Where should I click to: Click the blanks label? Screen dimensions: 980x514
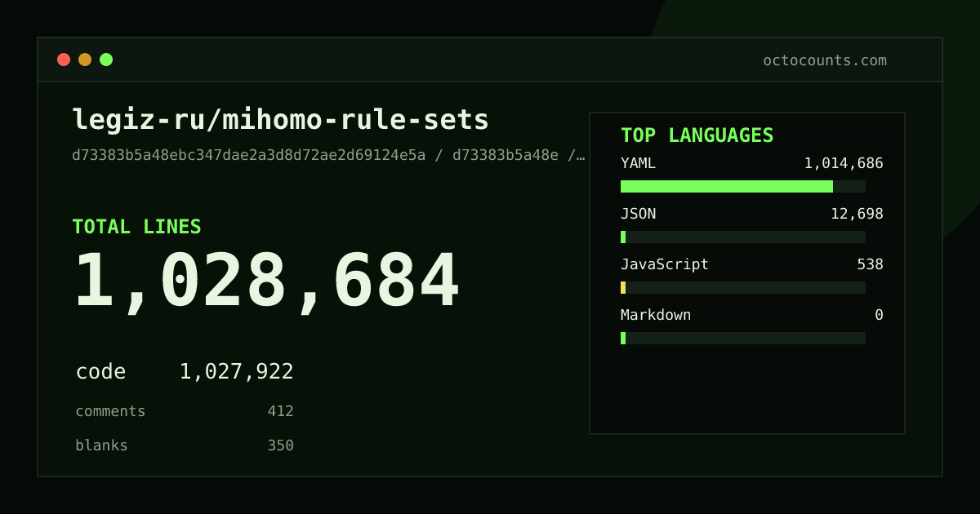pos(101,445)
